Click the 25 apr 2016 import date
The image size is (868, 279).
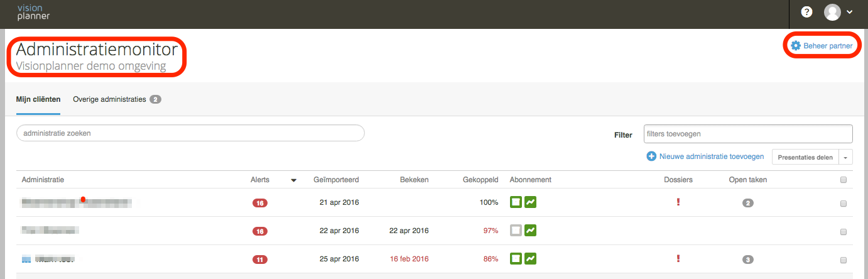[x=338, y=258]
